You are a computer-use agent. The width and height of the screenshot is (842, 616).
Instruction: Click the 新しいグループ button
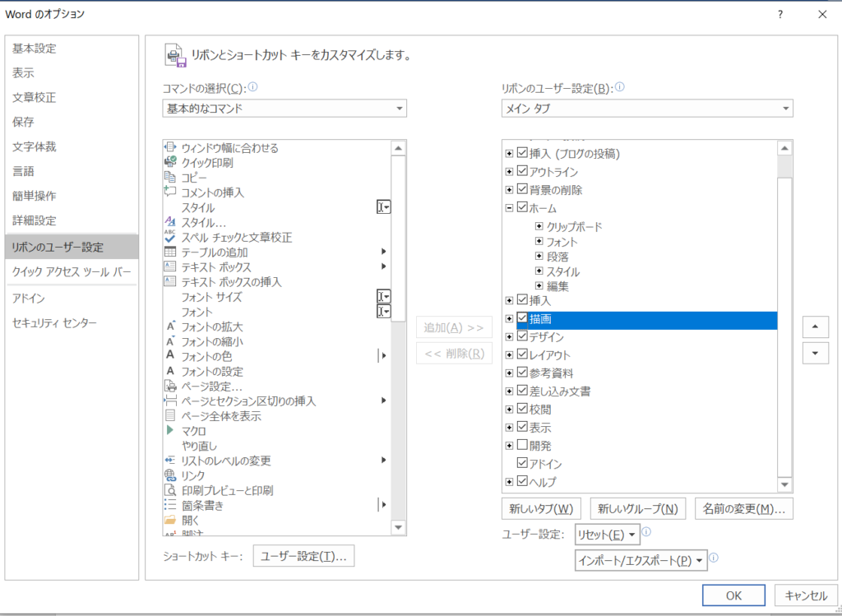point(638,508)
